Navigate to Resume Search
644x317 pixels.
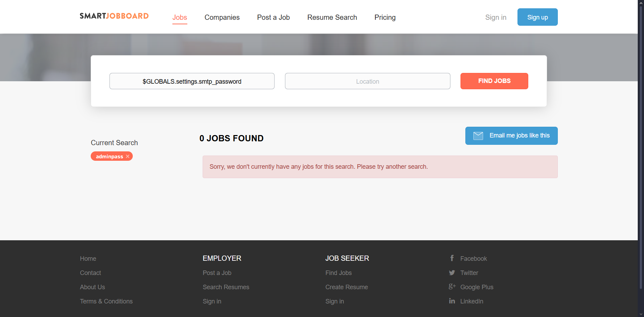[332, 17]
